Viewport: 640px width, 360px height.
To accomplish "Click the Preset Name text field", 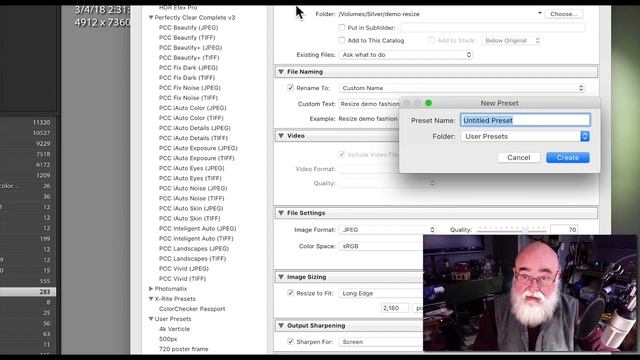I will 525,120.
